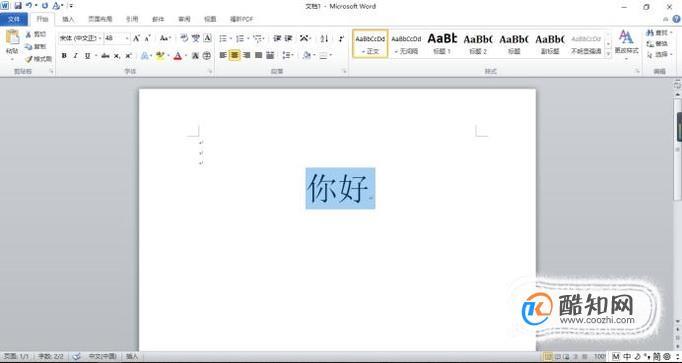Click the Save icon in quick access toolbar
682x363 pixels.
17,6
